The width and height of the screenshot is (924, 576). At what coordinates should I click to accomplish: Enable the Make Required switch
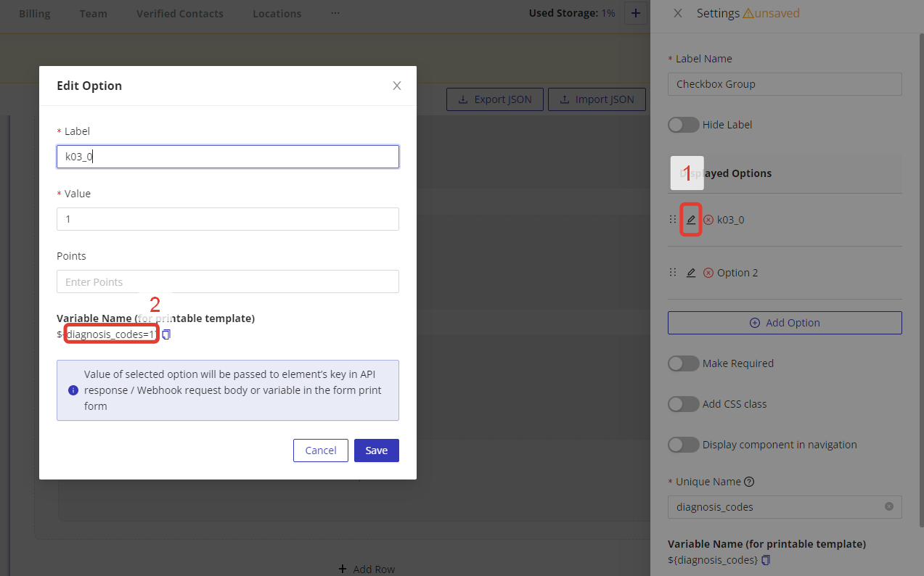coord(683,363)
